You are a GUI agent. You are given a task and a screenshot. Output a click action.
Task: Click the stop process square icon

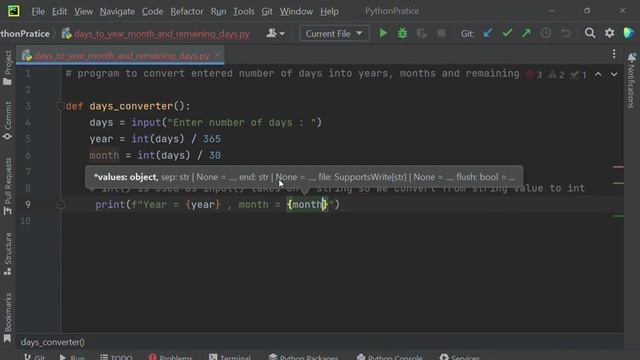tap(441, 33)
